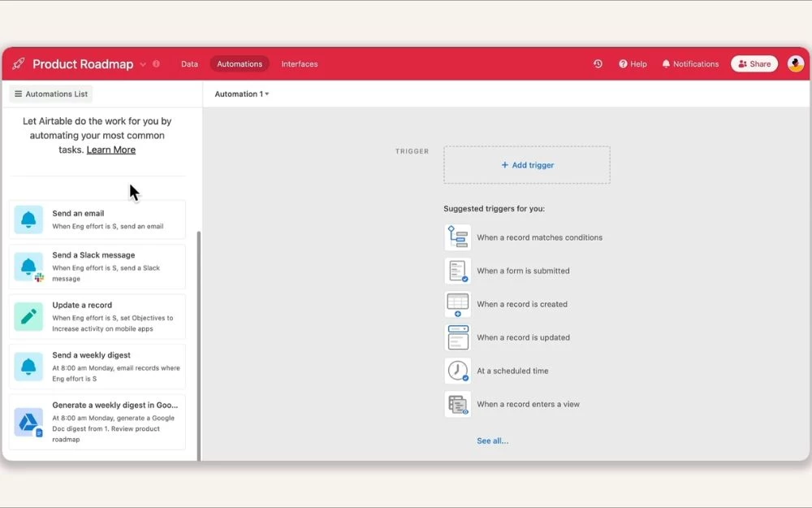Choose the record created trigger icon
Viewport: 812px width, 508px height.
coord(458,304)
